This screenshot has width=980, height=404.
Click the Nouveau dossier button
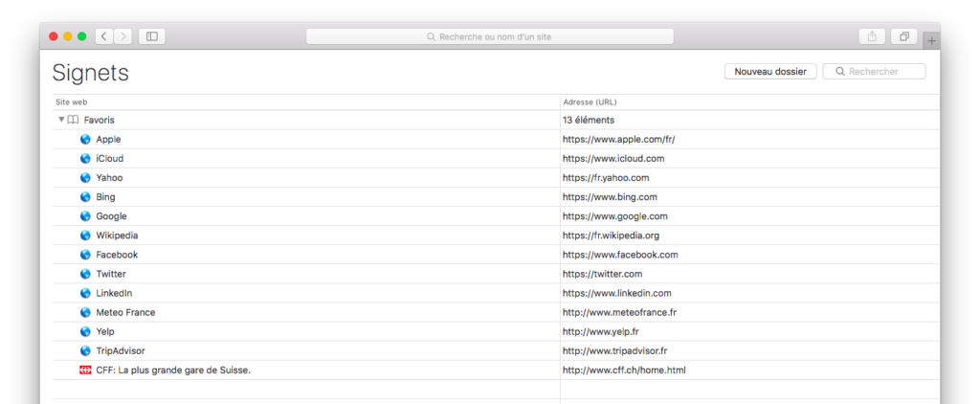point(770,71)
